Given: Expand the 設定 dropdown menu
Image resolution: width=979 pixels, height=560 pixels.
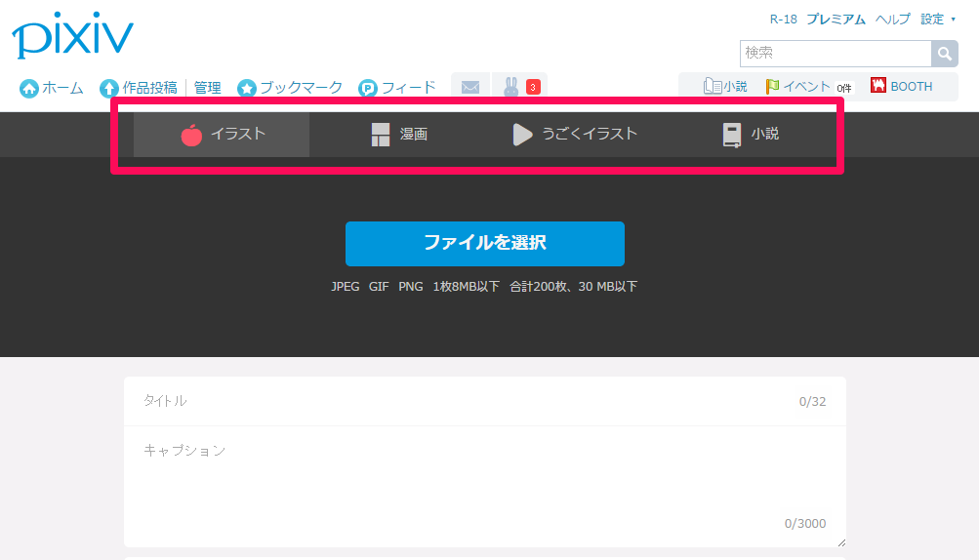Looking at the screenshot, I should pos(938,20).
